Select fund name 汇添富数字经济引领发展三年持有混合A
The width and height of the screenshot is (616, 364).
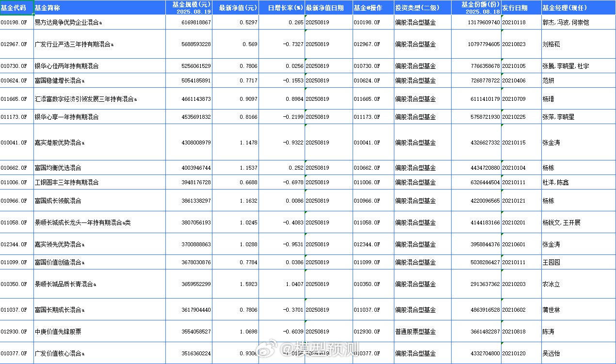[100, 99]
